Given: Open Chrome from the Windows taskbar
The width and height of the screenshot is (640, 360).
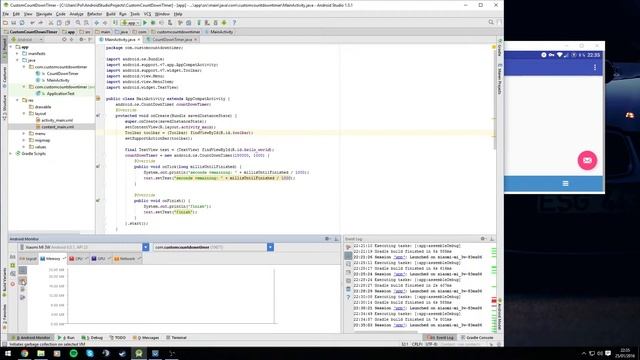Looking at the screenshot, I should tap(24, 353).
